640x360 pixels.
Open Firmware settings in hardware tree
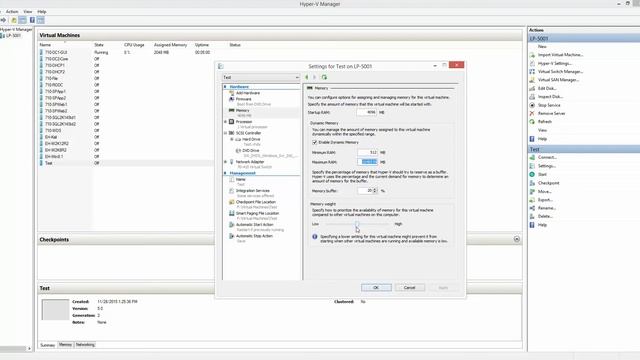pos(243,99)
